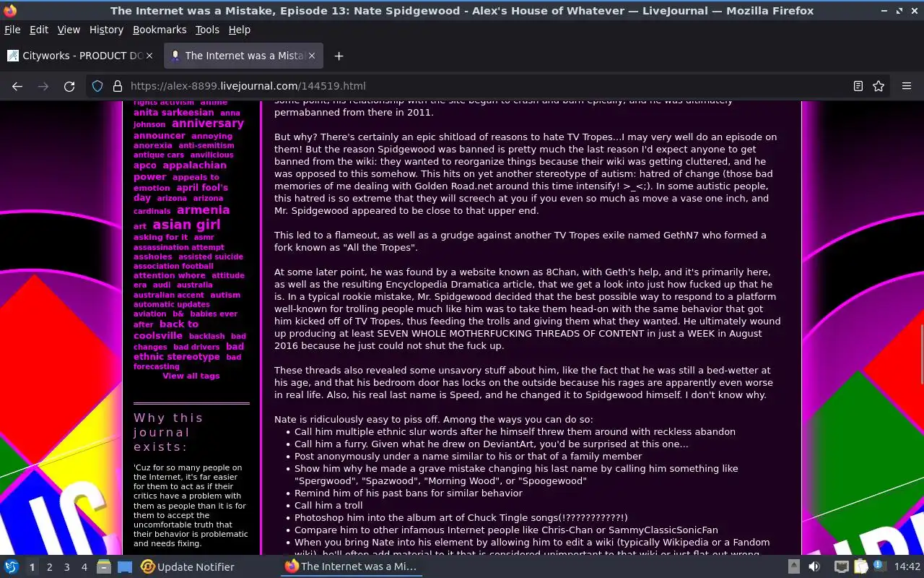The width and height of the screenshot is (924, 578).
Task: Open the 'anti-semitism' tag
Action: pos(206,146)
